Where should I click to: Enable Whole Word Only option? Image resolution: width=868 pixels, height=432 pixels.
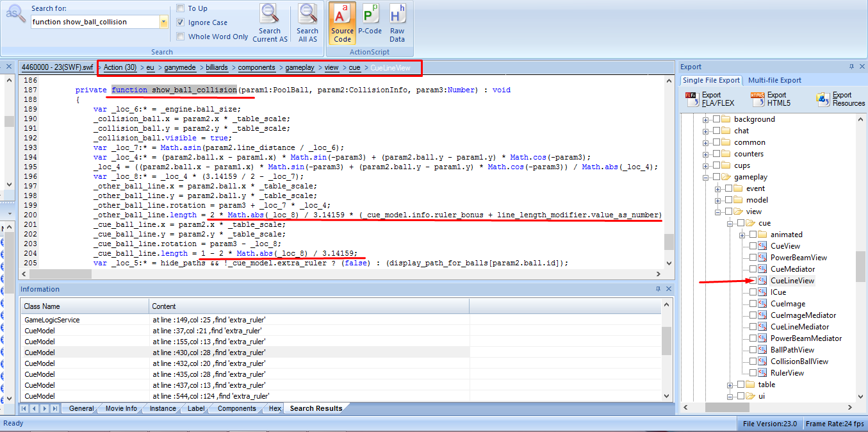click(x=181, y=37)
